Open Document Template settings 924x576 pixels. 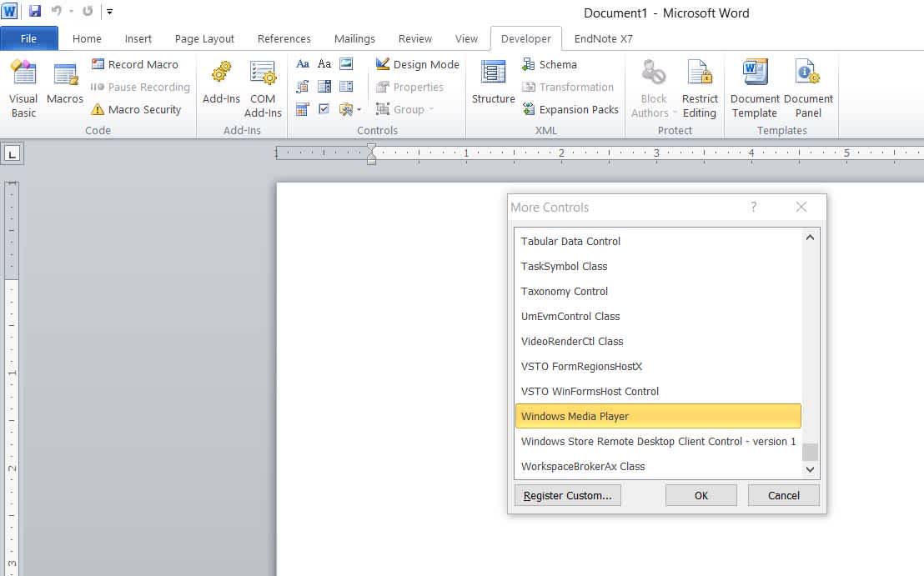(x=755, y=88)
